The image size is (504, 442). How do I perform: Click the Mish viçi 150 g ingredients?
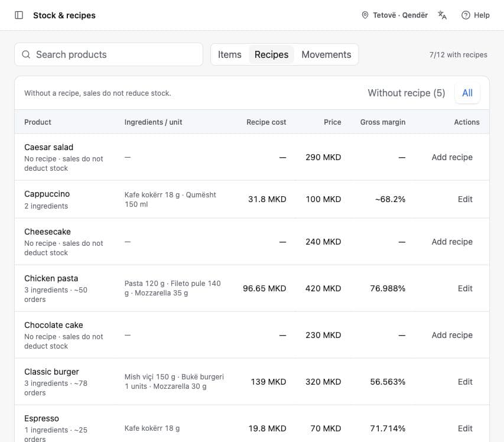(174, 382)
